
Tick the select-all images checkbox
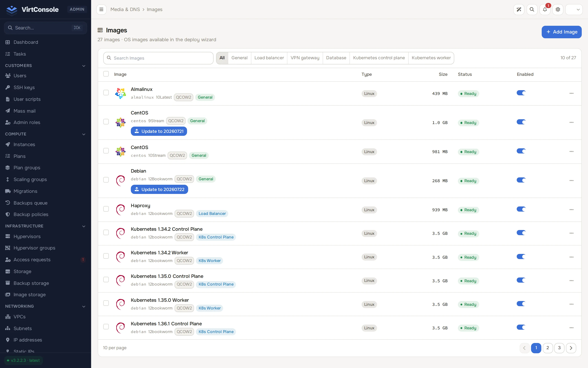pos(106,74)
